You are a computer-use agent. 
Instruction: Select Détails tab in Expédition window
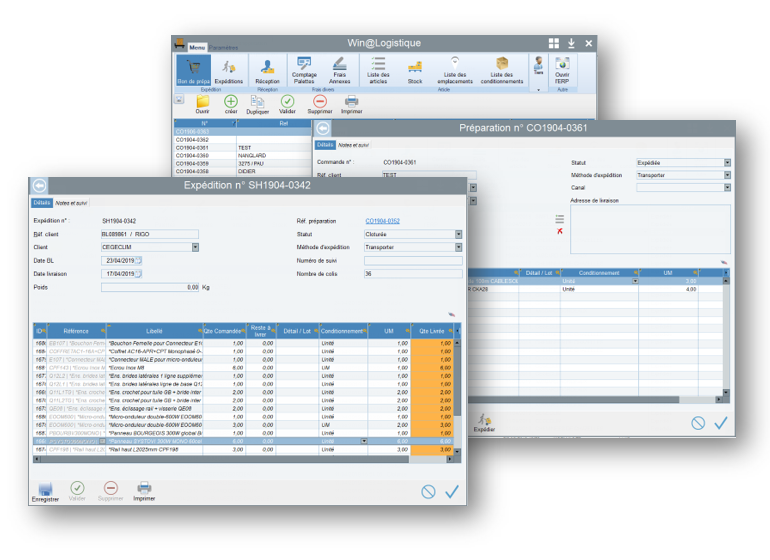pos(42,202)
